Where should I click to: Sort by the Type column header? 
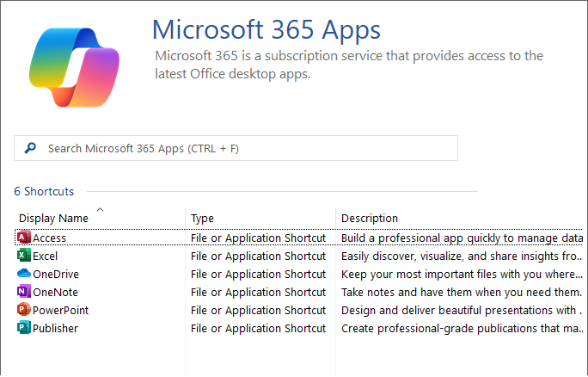click(x=203, y=219)
